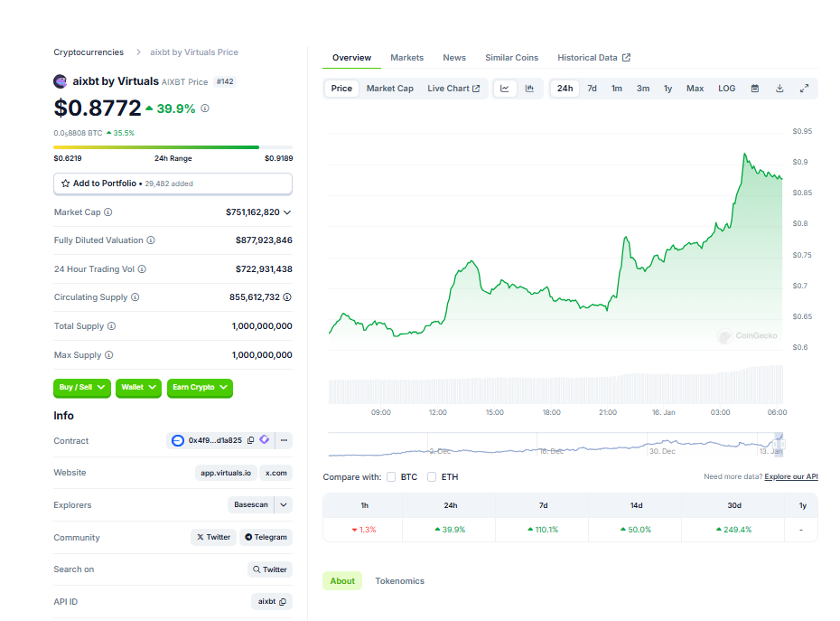Open contract more options ellipsis
The image size is (840, 621).
click(x=284, y=440)
